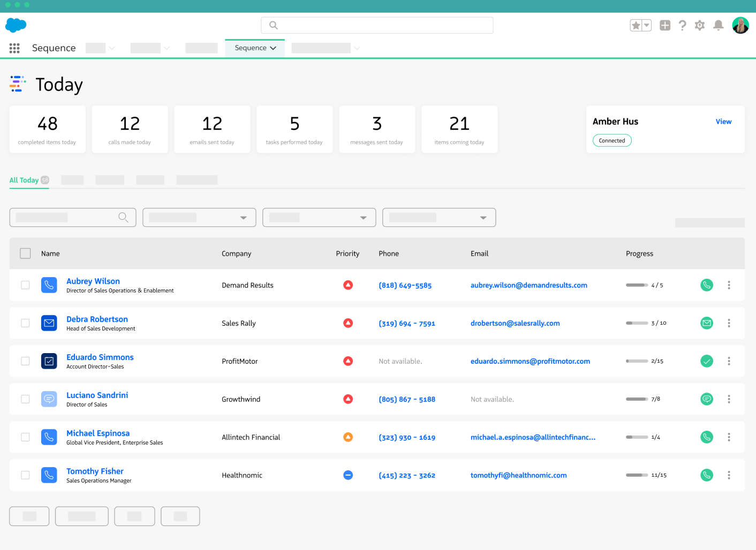Open the favorites star dropdown
Viewport: 756px width, 550px height.
(x=647, y=25)
